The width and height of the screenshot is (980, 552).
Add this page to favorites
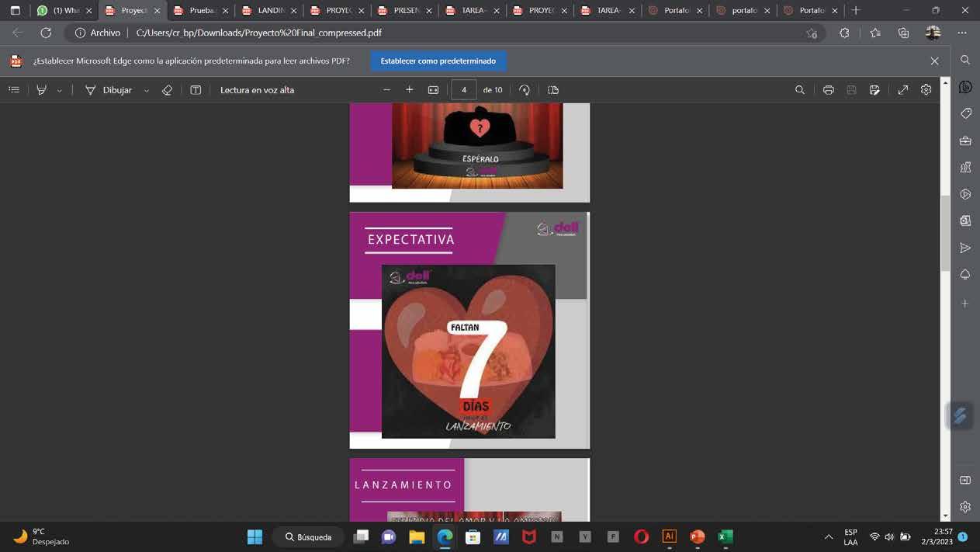812,33
